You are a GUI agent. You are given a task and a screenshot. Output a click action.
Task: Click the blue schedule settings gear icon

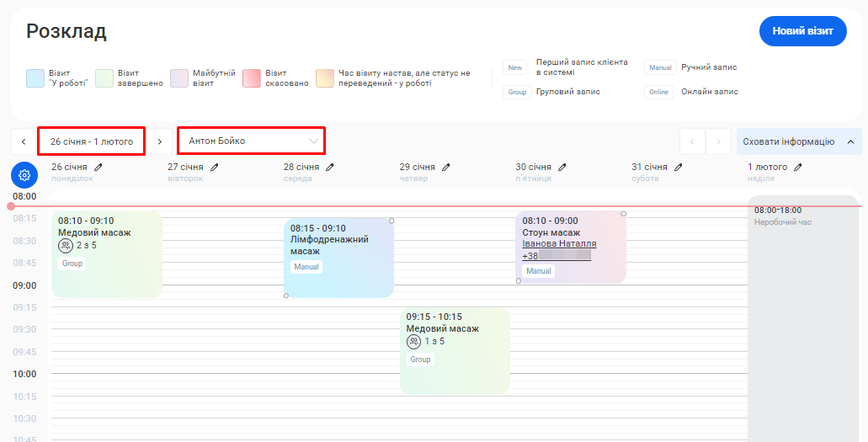[x=24, y=175]
